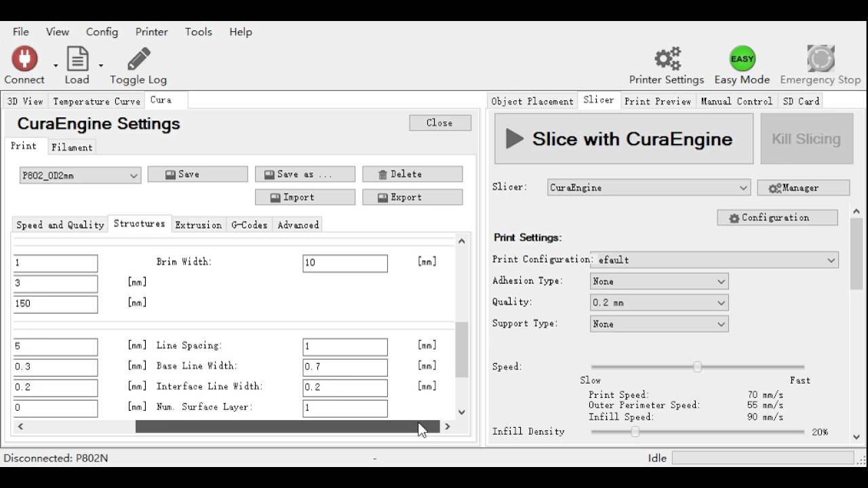The image size is (868, 488).
Task: Switch to the Temperature Curve tab
Action: [x=96, y=101]
